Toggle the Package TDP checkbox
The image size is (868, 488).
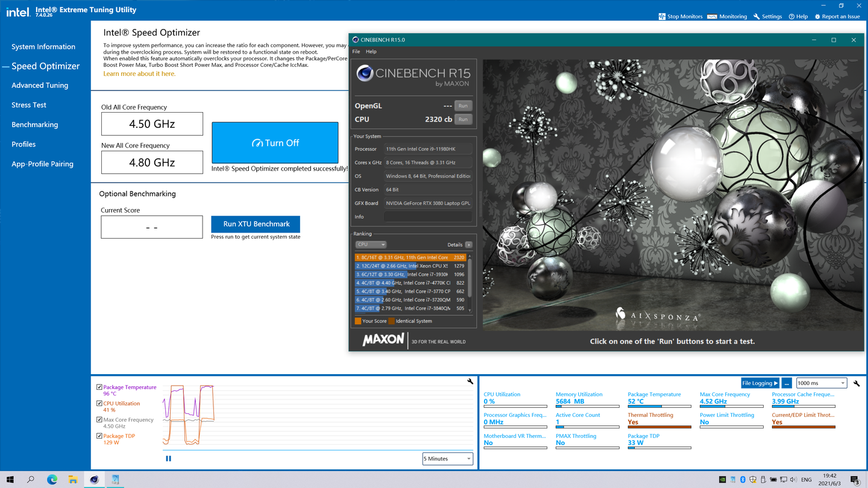click(x=98, y=436)
